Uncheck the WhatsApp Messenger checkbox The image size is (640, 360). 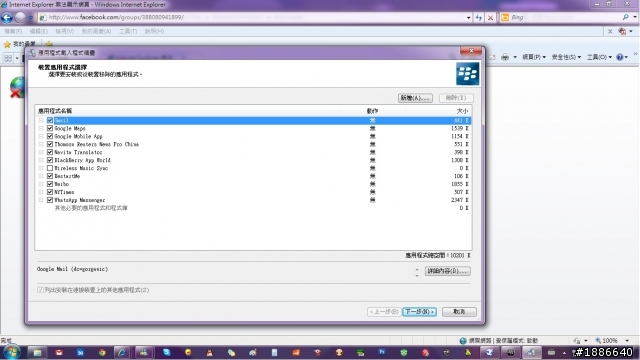(x=50, y=200)
